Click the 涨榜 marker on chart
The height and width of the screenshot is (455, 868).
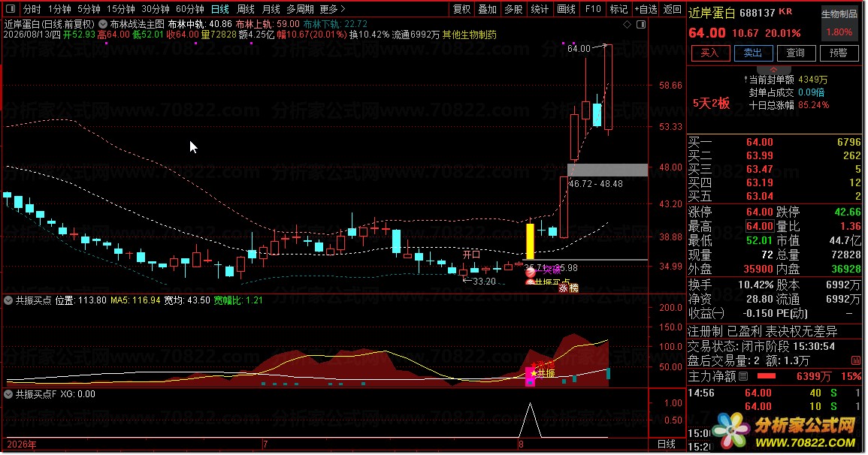coord(568,288)
